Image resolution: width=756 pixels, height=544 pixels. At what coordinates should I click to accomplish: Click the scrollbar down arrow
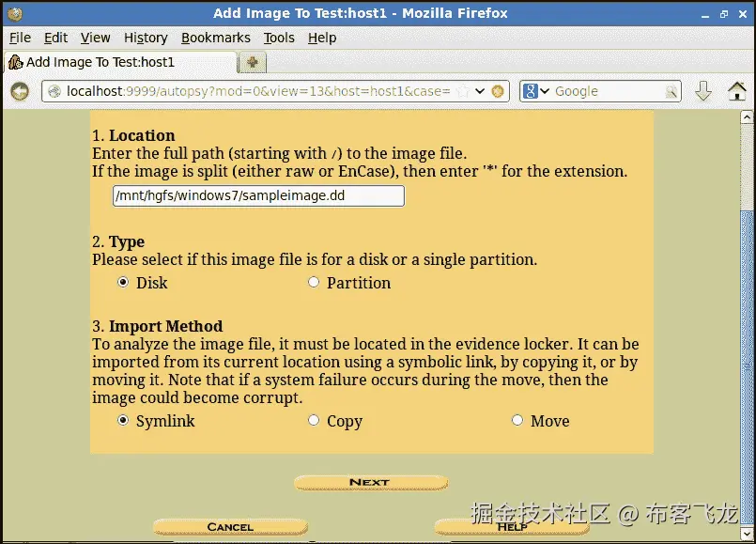click(x=747, y=534)
